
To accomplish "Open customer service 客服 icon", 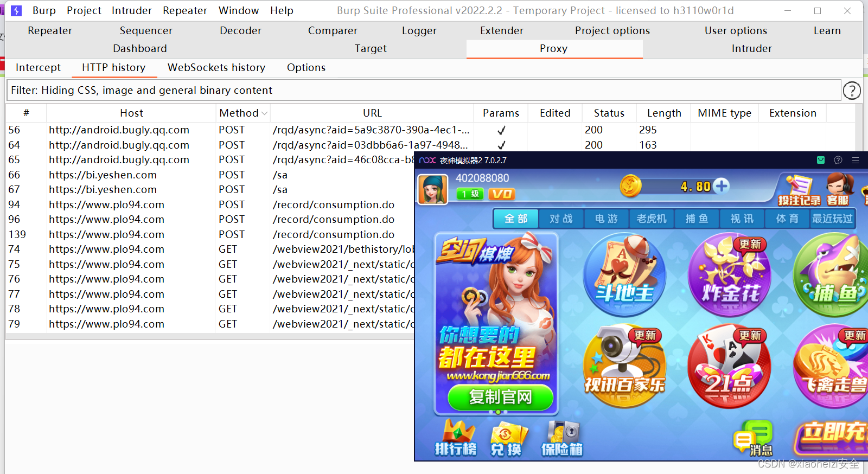I will [x=838, y=189].
